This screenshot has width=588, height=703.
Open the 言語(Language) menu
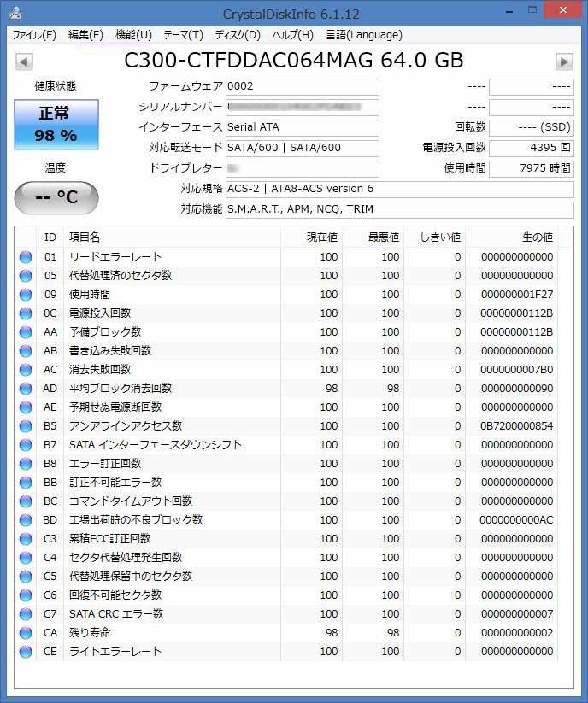[364, 35]
